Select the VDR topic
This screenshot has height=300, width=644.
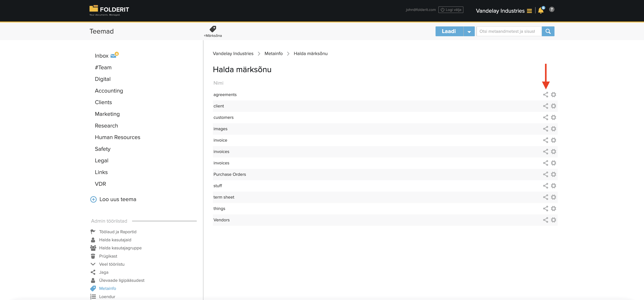[100, 184]
